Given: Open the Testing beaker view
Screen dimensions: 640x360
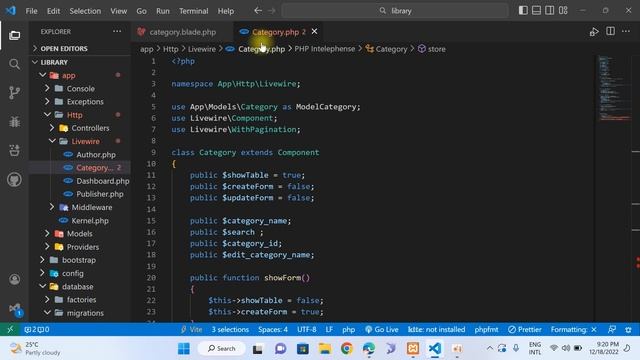Looking at the screenshot, I should pyautogui.click(x=14, y=150).
